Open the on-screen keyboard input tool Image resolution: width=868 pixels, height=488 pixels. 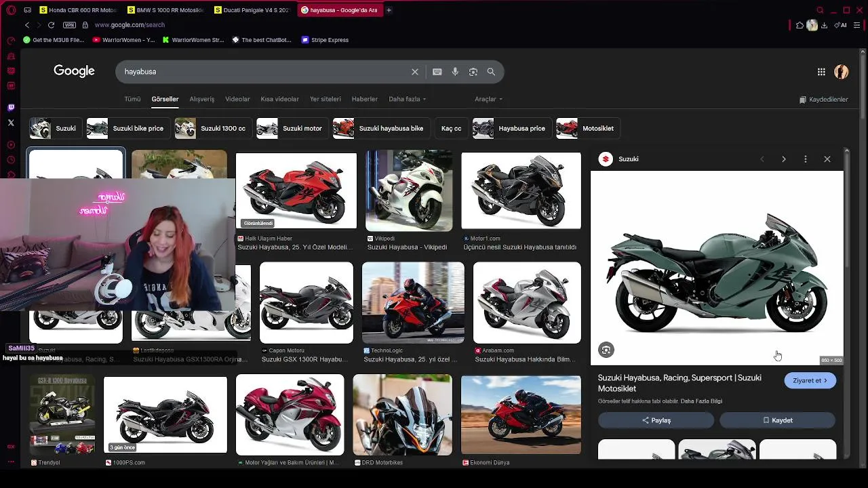[437, 72]
